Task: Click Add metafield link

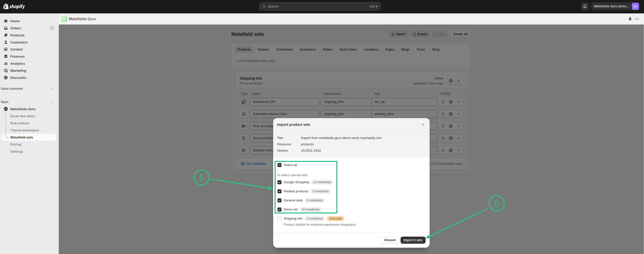Action: 253,164
